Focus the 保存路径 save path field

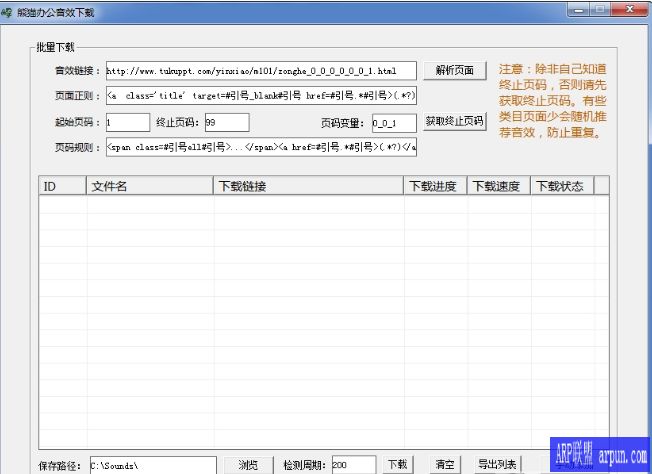pos(153,465)
